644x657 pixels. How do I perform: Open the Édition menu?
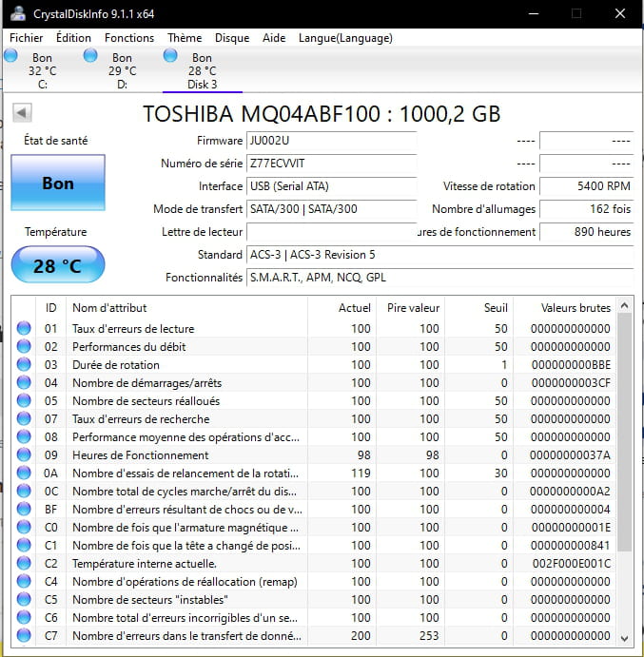coord(73,38)
